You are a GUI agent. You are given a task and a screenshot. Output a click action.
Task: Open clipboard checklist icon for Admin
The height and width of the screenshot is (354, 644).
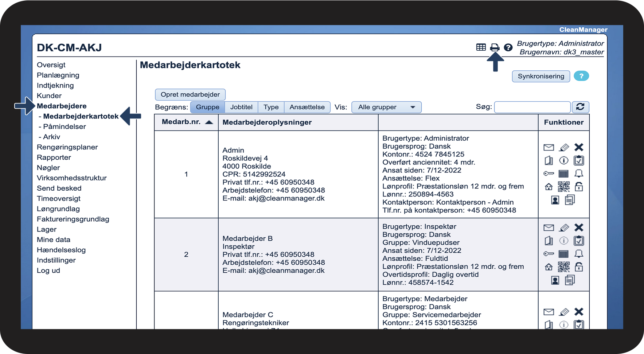coord(579,160)
